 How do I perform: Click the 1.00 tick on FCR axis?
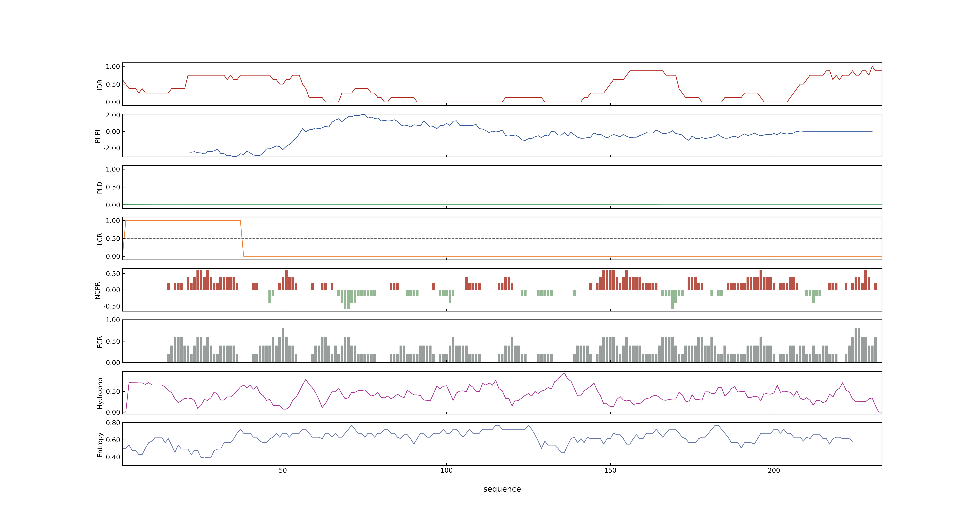click(113, 320)
